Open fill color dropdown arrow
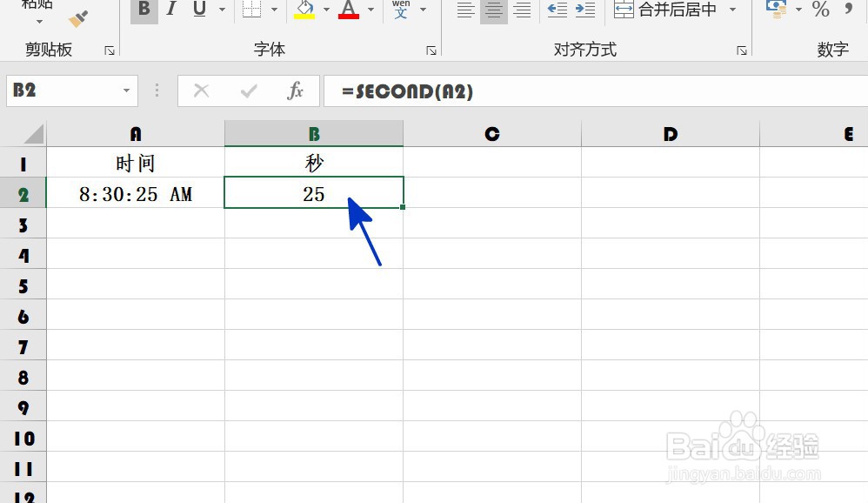Image resolution: width=868 pixels, height=503 pixels. point(326,10)
